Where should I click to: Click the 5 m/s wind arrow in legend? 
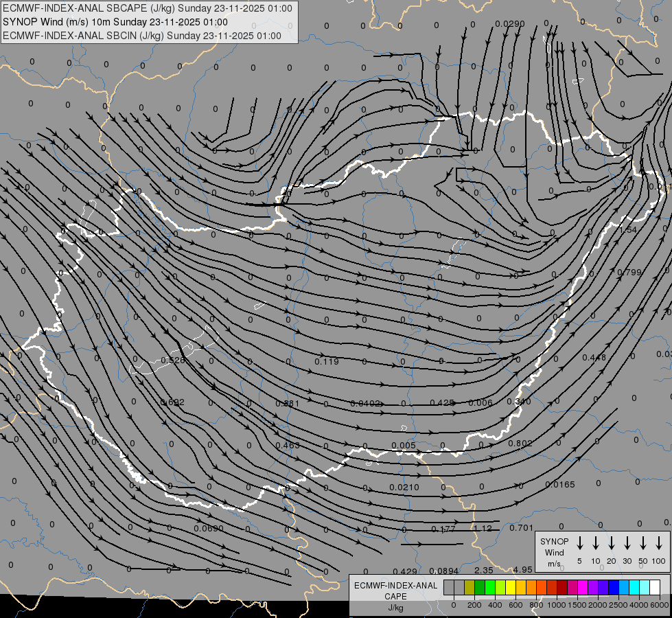[x=579, y=542]
